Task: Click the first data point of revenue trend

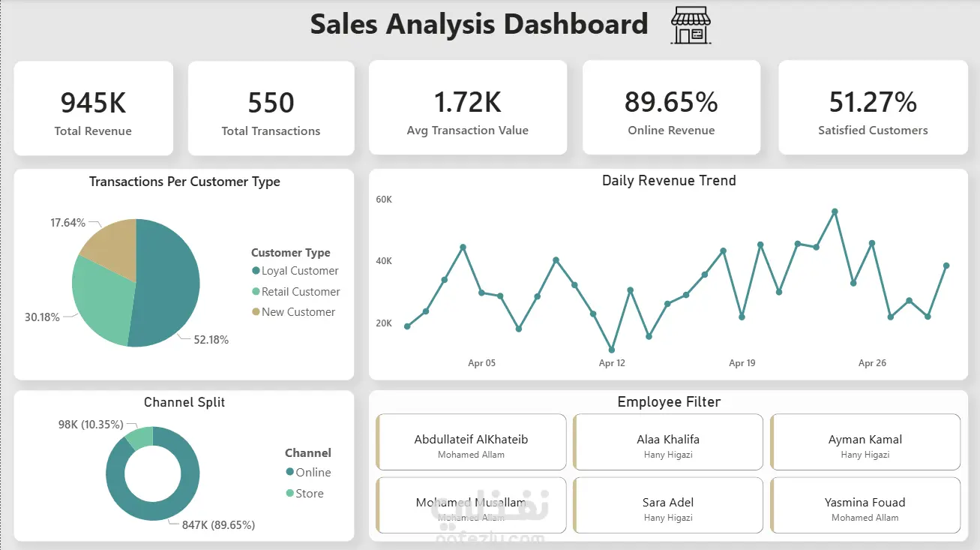Action: (x=407, y=326)
